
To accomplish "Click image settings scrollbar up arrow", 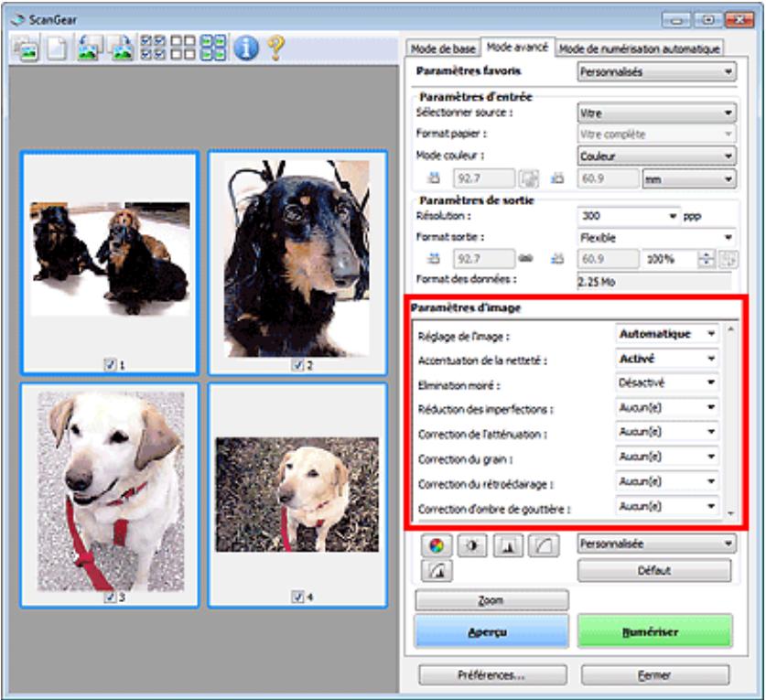I will click(731, 329).
